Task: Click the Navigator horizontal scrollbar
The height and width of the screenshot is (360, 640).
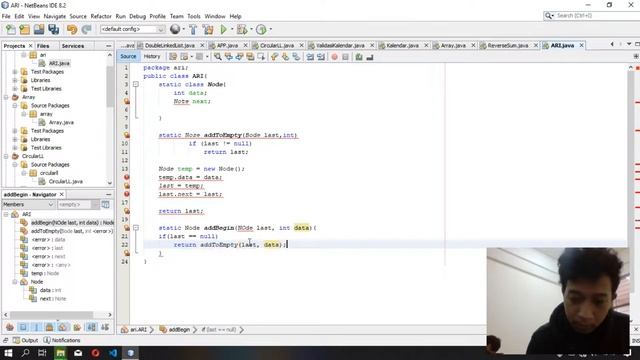Action: tap(51, 315)
